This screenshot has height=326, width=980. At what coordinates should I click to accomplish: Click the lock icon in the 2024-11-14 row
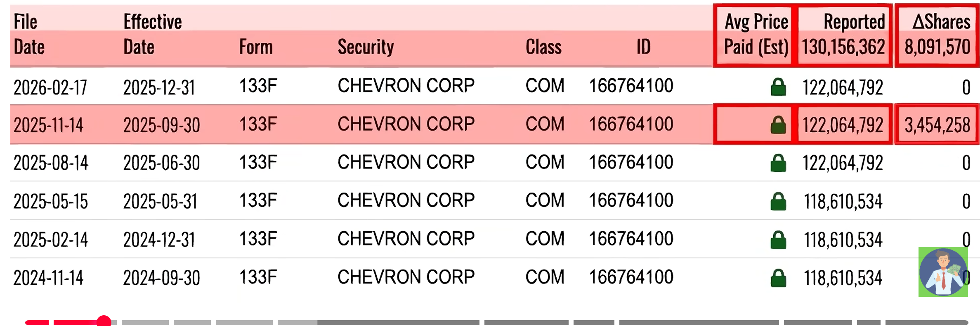[778, 278]
